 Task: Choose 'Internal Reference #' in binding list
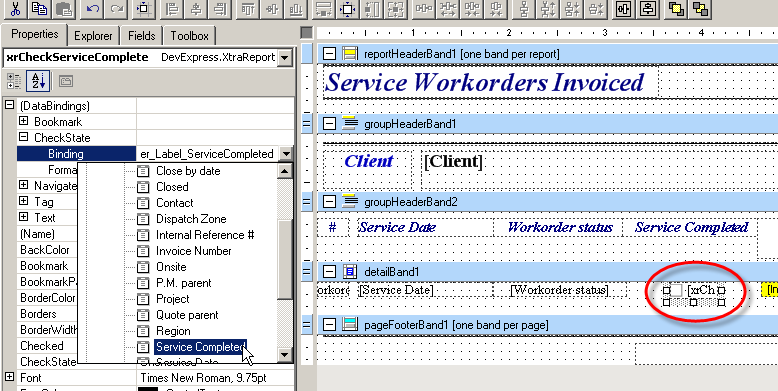(x=205, y=235)
